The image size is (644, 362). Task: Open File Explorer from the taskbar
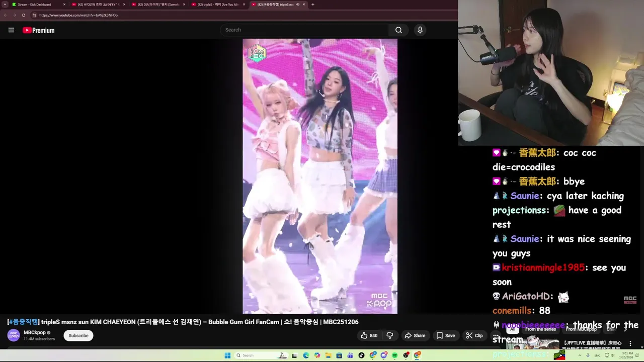(328, 355)
